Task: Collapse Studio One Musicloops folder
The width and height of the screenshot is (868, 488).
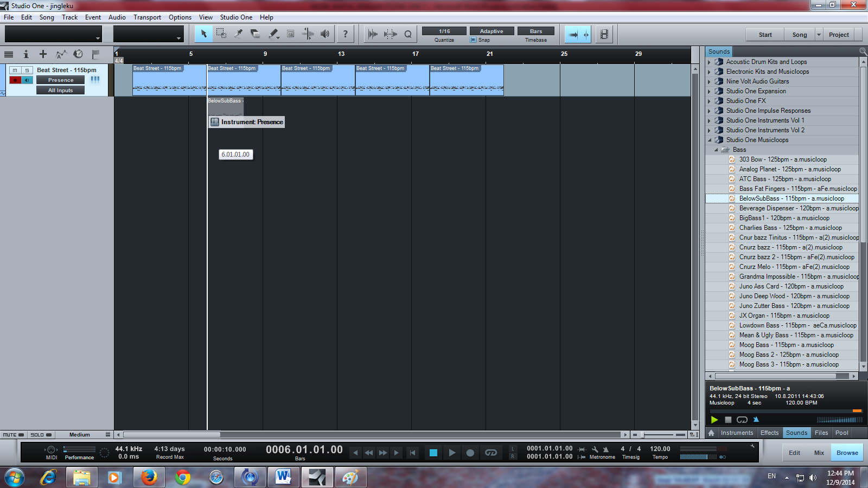Action: point(709,140)
